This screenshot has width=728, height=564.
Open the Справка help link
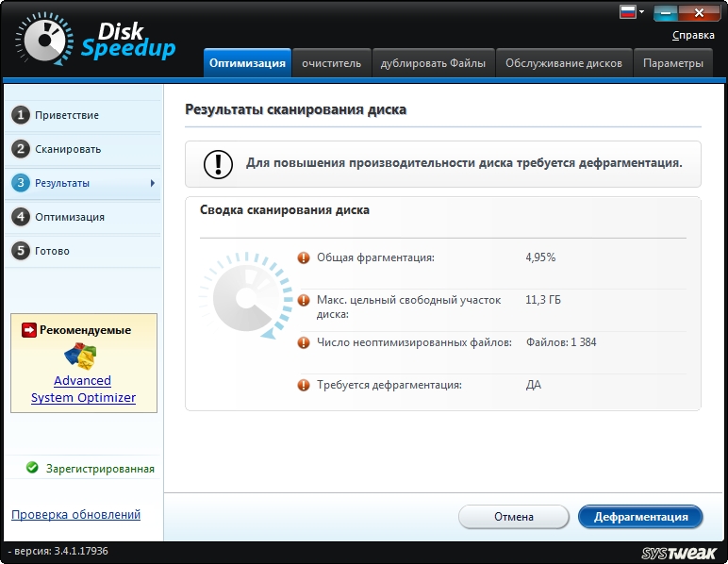tap(693, 36)
